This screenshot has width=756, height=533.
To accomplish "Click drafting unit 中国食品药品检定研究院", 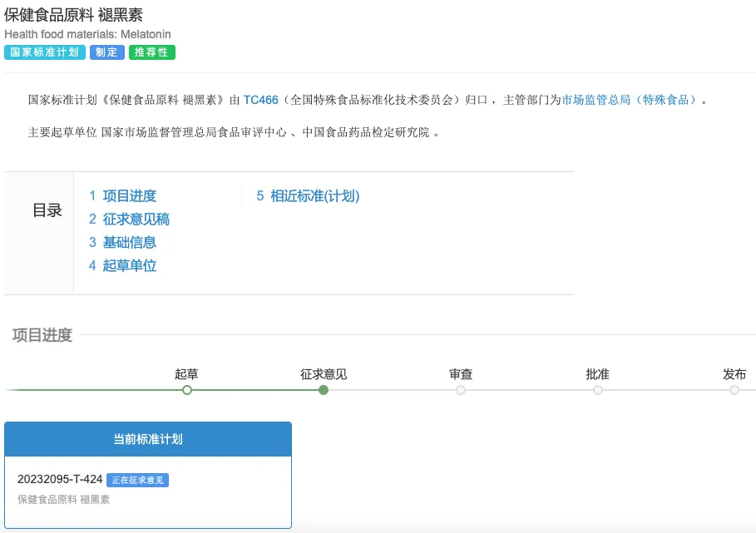I will [x=365, y=132].
